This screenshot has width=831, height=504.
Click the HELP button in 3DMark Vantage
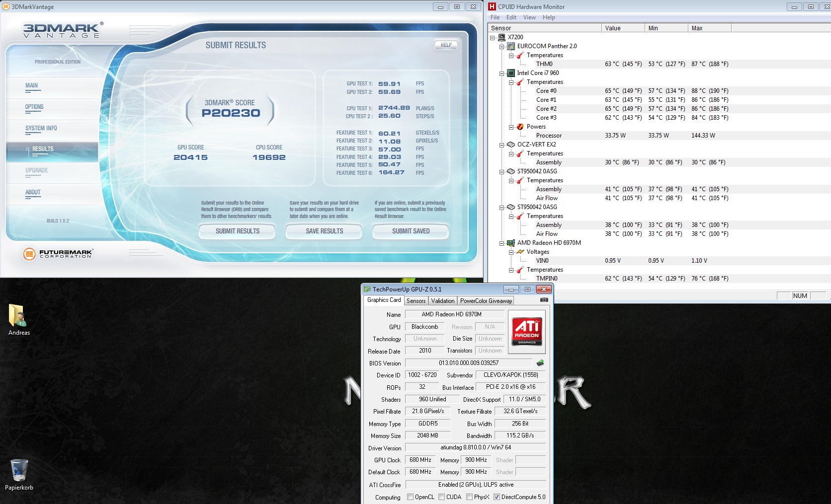point(446,45)
